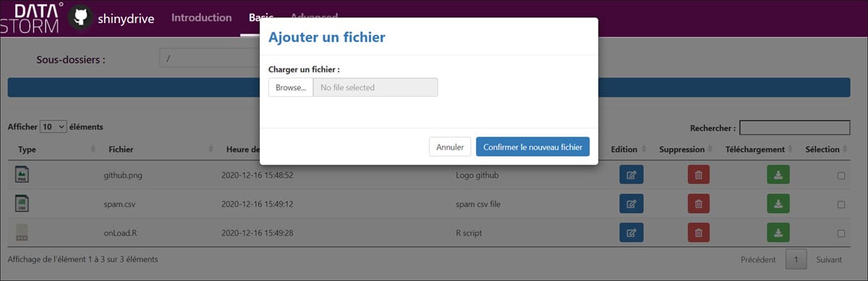Click the edit icon for github.png
The height and width of the screenshot is (281, 868).
click(631, 175)
